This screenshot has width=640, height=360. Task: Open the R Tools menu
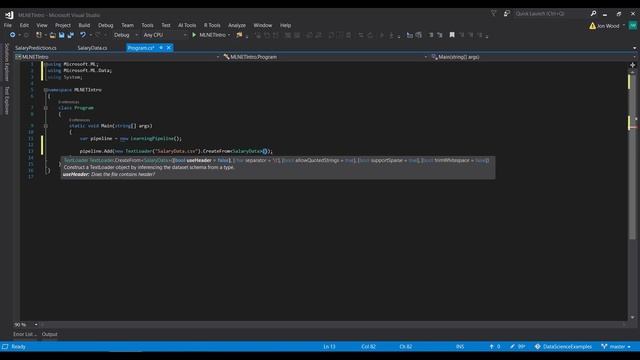click(x=212, y=25)
